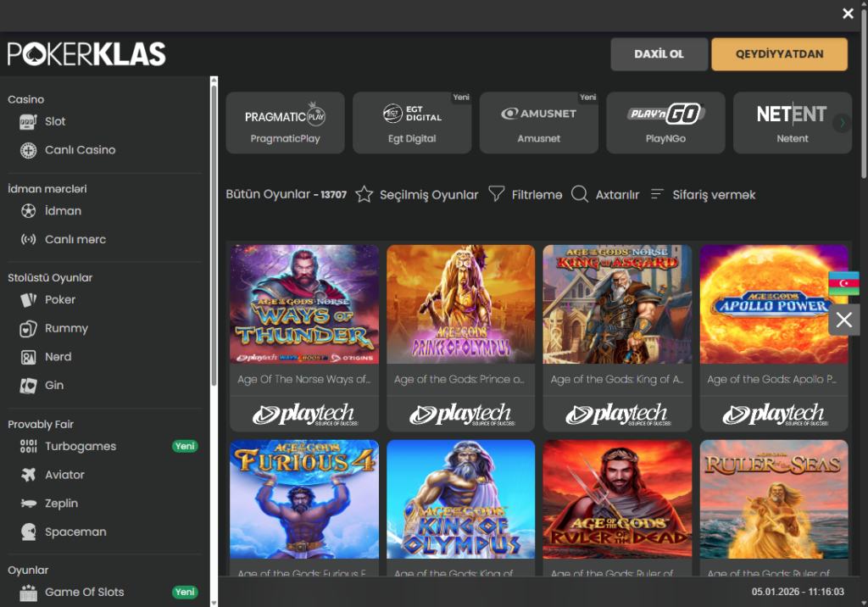Open Turbogames in the Provably Fair section

tap(81, 447)
